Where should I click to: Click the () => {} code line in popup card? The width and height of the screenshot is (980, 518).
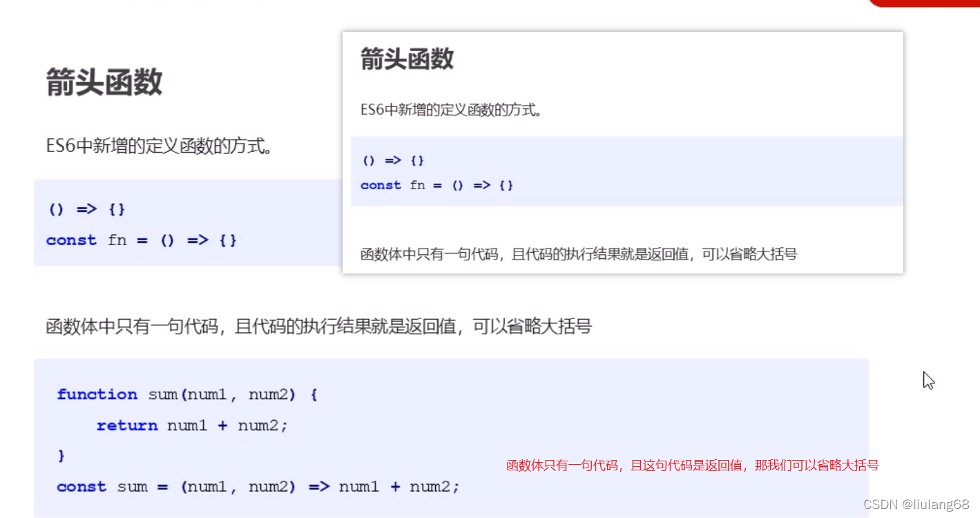[x=392, y=160]
